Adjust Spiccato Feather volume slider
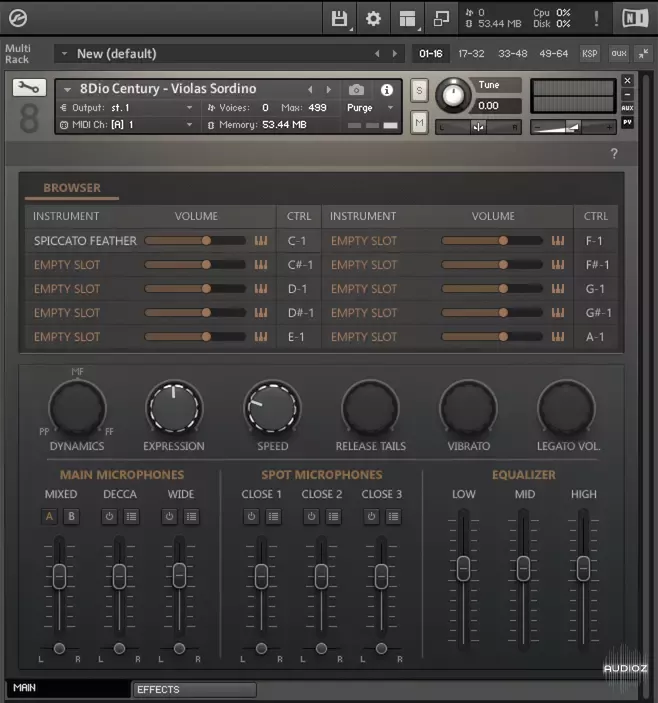 pyautogui.click(x=195, y=241)
